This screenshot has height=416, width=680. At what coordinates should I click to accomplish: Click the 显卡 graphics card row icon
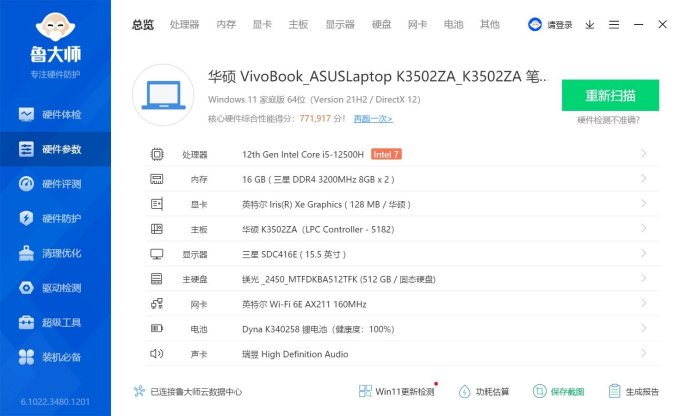point(157,204)
